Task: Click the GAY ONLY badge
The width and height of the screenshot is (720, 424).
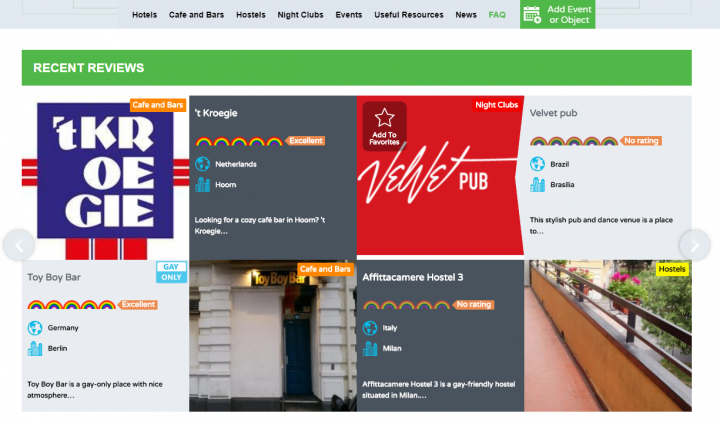Action: [x=171, y=272]
